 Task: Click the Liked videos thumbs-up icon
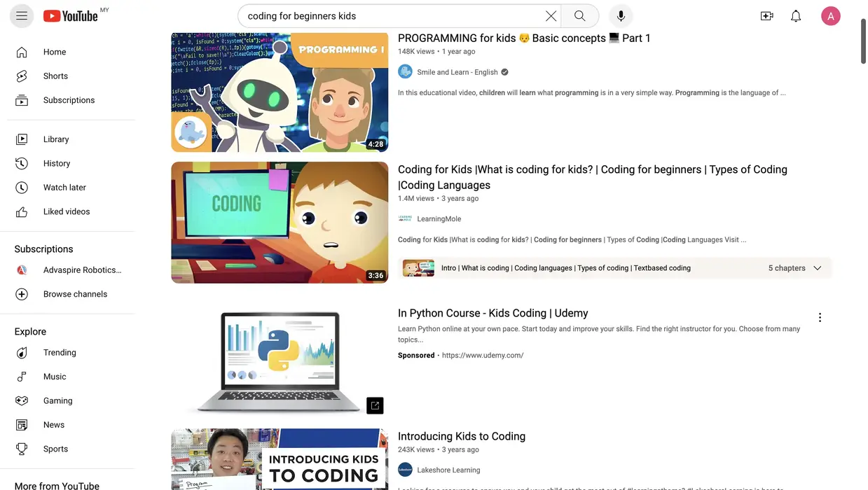pos(22,211)
